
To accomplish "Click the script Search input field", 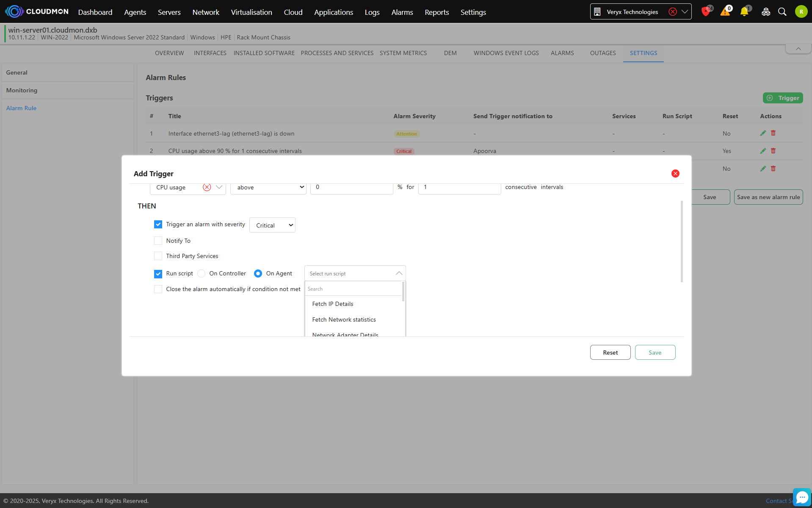I will [x=353, y=289].
